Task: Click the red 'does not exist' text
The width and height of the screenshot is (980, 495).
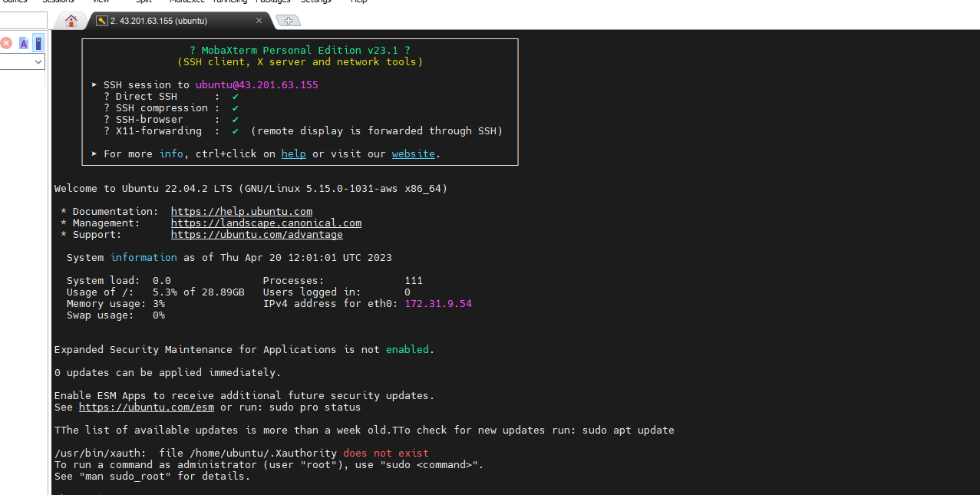Action: point(386,453)
